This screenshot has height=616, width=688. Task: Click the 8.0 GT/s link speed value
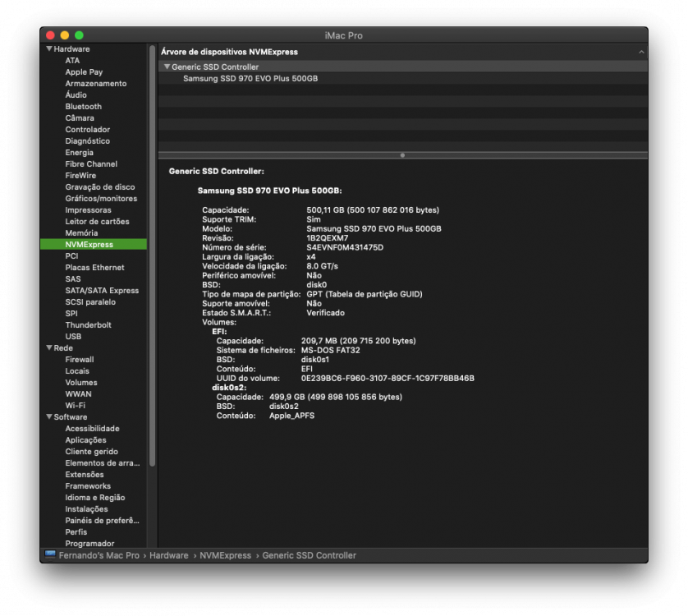point(322,266)
